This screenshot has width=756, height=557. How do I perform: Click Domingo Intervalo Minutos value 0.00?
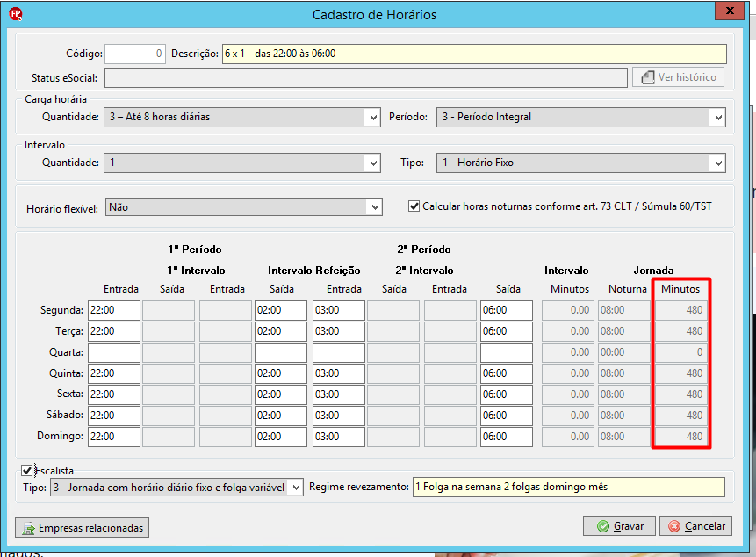[568, 437]
